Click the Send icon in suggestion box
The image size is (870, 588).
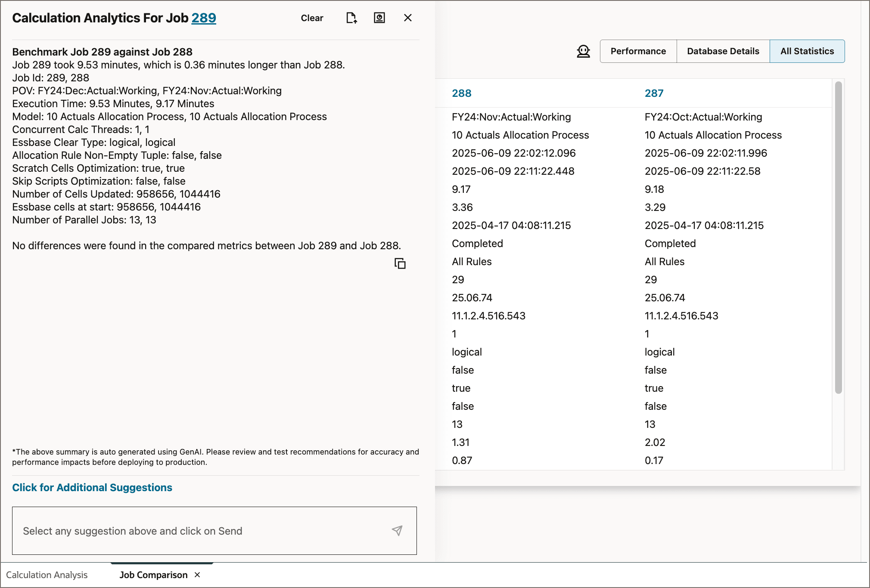pos(397,531)
